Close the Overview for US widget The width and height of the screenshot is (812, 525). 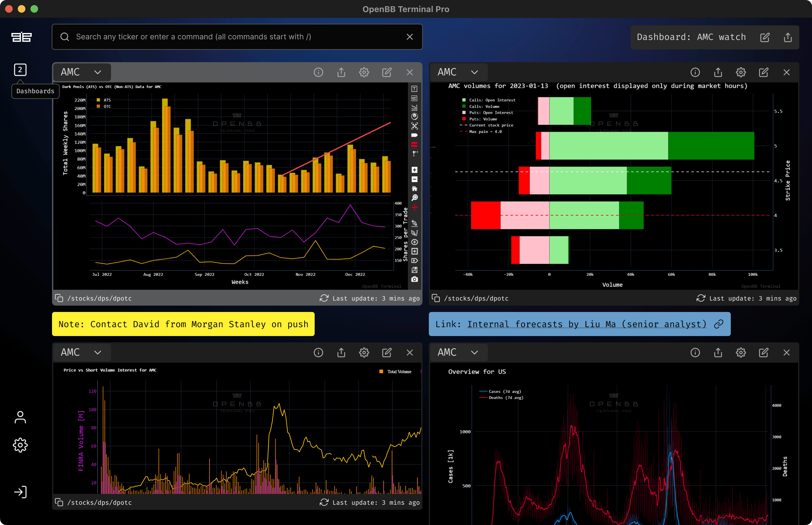coord(786,353)
